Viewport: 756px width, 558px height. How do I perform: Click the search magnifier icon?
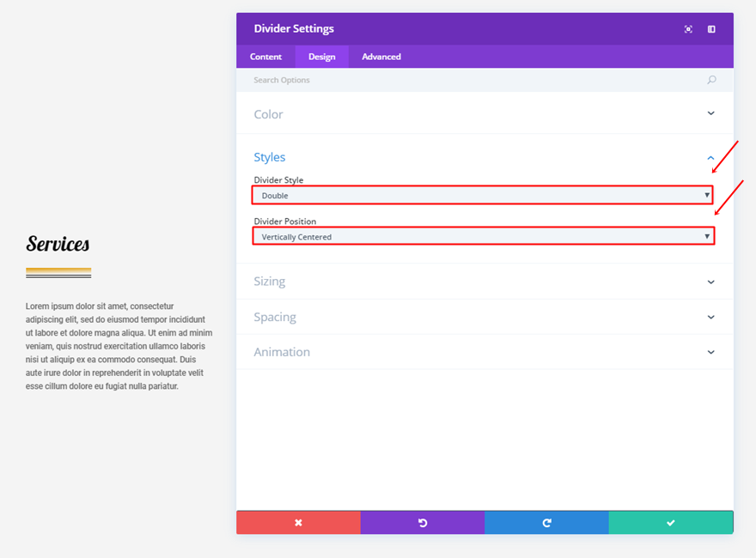pos(711,80)
